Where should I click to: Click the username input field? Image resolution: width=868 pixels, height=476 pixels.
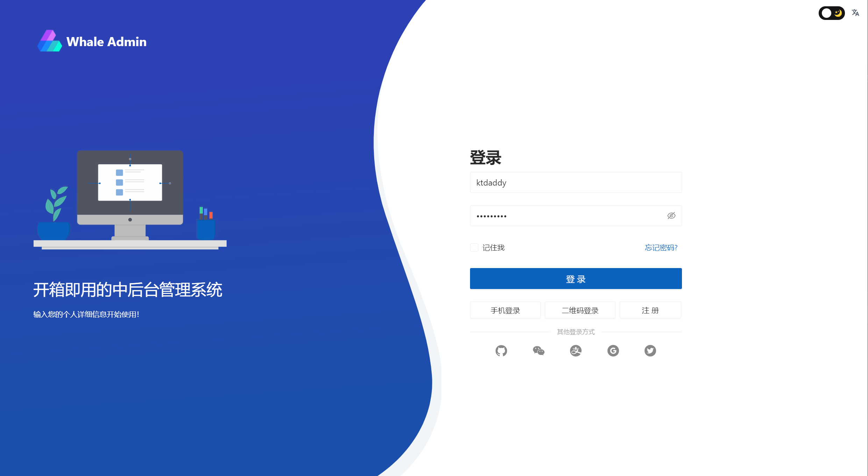click(x=577, y=182)
